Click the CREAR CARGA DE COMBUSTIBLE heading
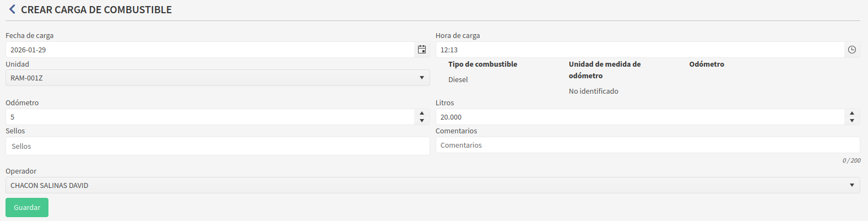868x221 pixels. pos(96,9)
